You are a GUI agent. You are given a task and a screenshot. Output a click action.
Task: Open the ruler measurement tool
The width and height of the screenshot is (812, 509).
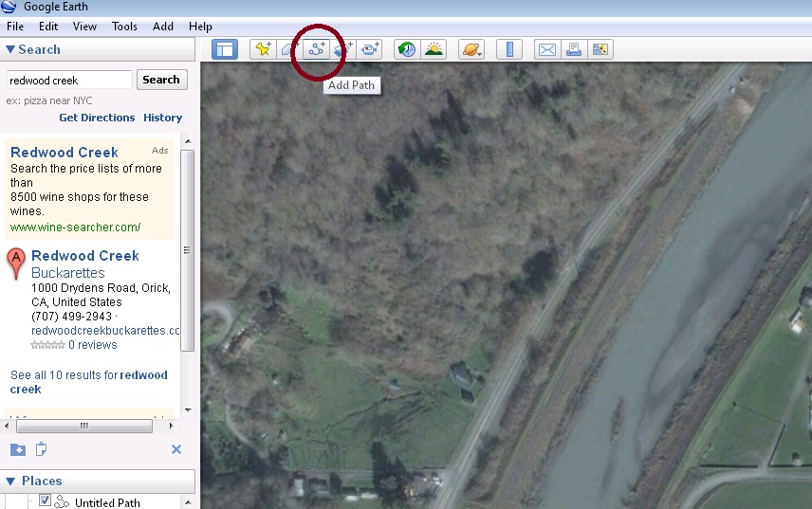[x=509, y=49]
